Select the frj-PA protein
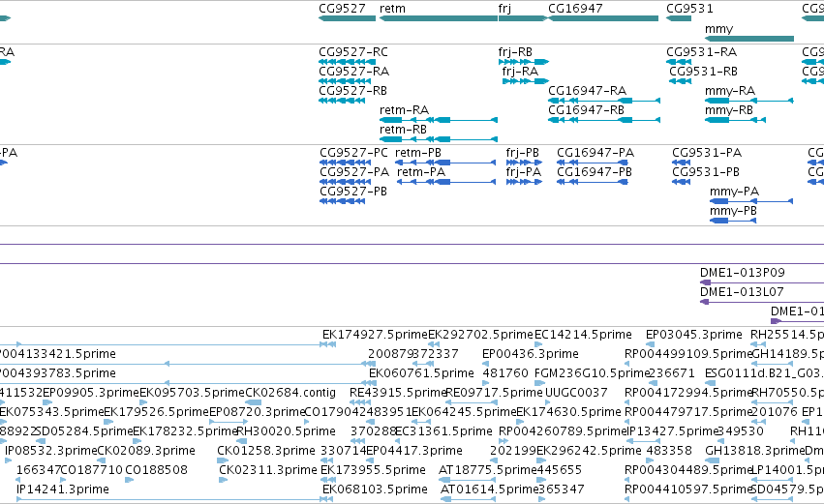824x504 pixels. tap(524, 182)
